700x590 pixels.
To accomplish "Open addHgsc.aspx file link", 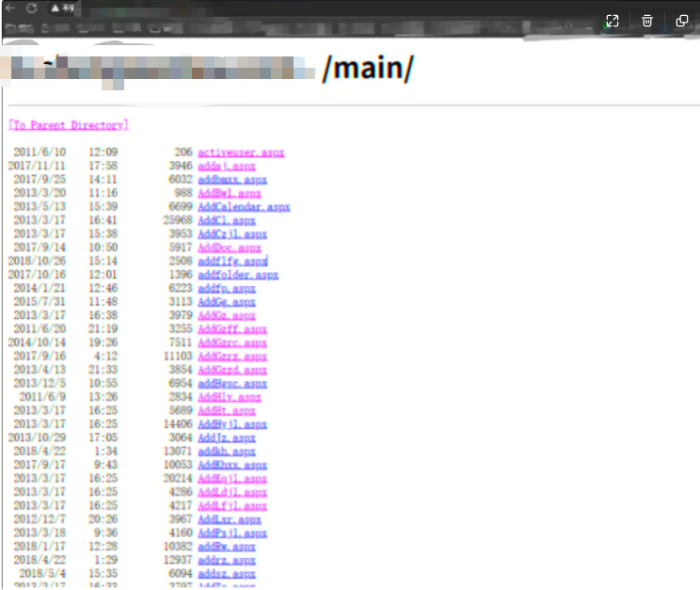I will point(232,384).
